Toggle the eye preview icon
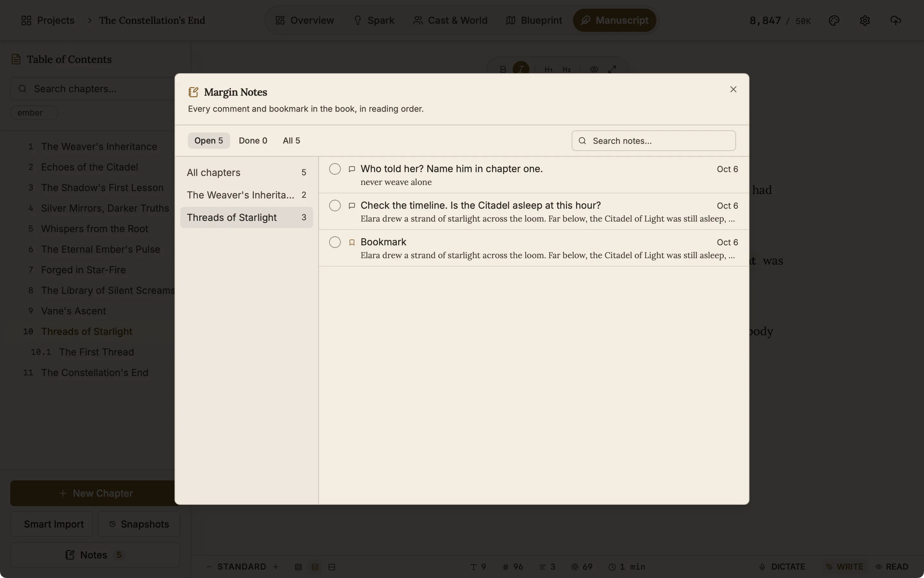Viewport: 924px width, 578px height. click(594, 69)
